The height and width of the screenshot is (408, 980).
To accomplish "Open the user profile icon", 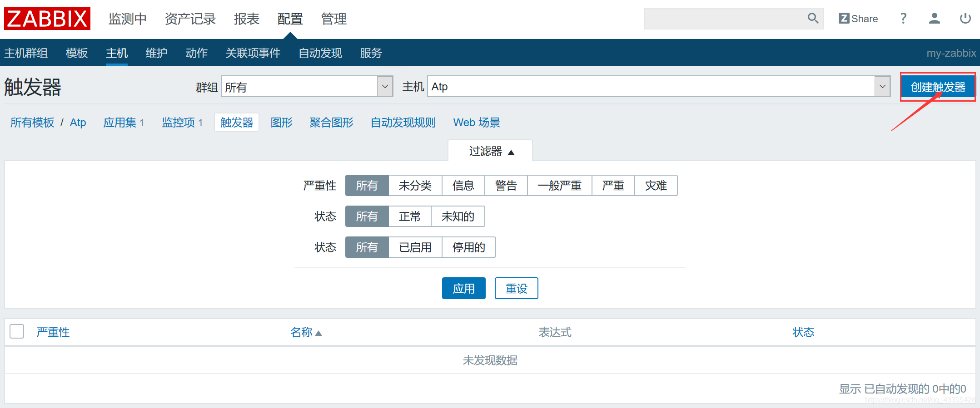I will (x=934, y=19).
